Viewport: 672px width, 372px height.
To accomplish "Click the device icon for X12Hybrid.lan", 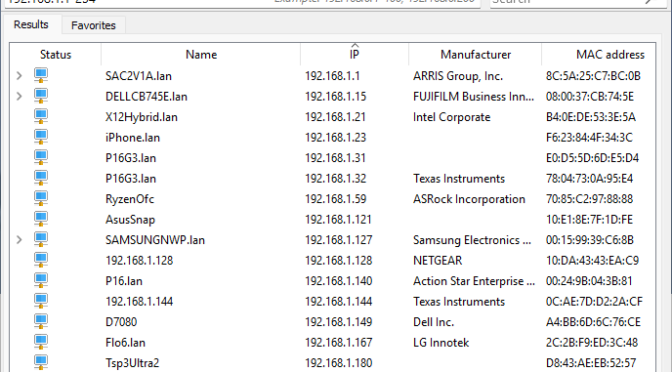I will point(41,117).
